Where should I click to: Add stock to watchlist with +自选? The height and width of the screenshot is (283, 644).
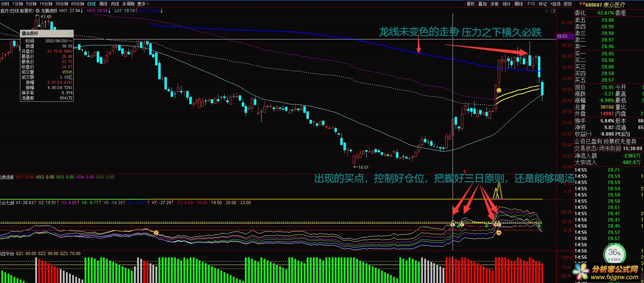pyautogui.click(x=555, y=4)
